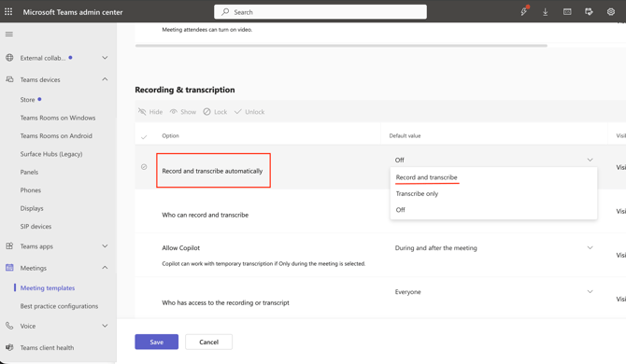The height and width of the screenshot is (364, 626).
Task: Collapse the Meetings section chevron
Action: click(105, 268)
